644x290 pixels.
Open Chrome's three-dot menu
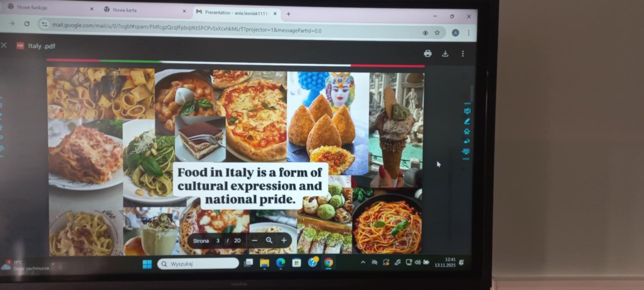pos(469,33)
